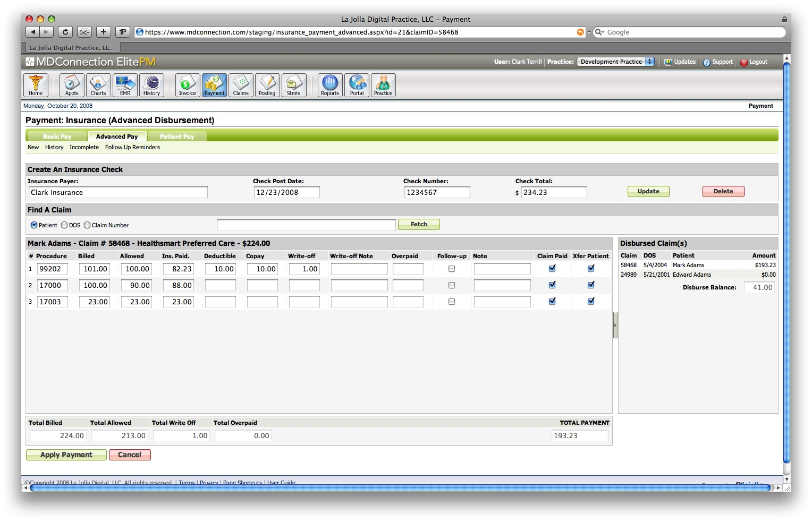Image resolution: width=812 pixels, height=521 pixels.
Task: Click the Check Number field
Action: pos(437,192)
